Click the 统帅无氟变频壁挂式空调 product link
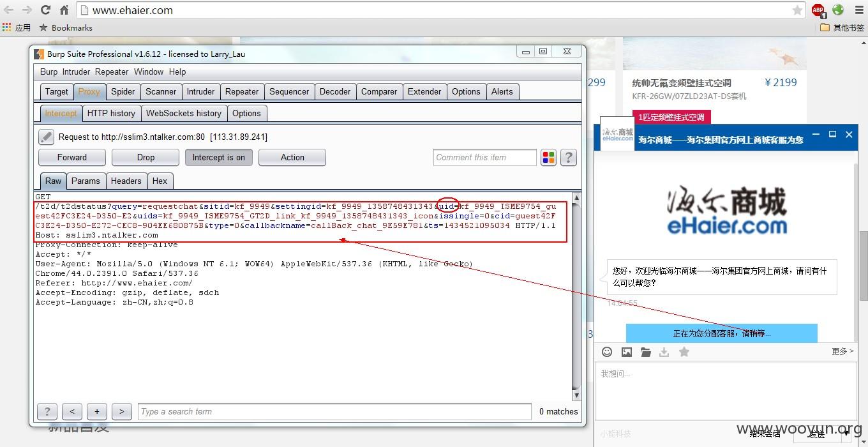 [682, 83]
